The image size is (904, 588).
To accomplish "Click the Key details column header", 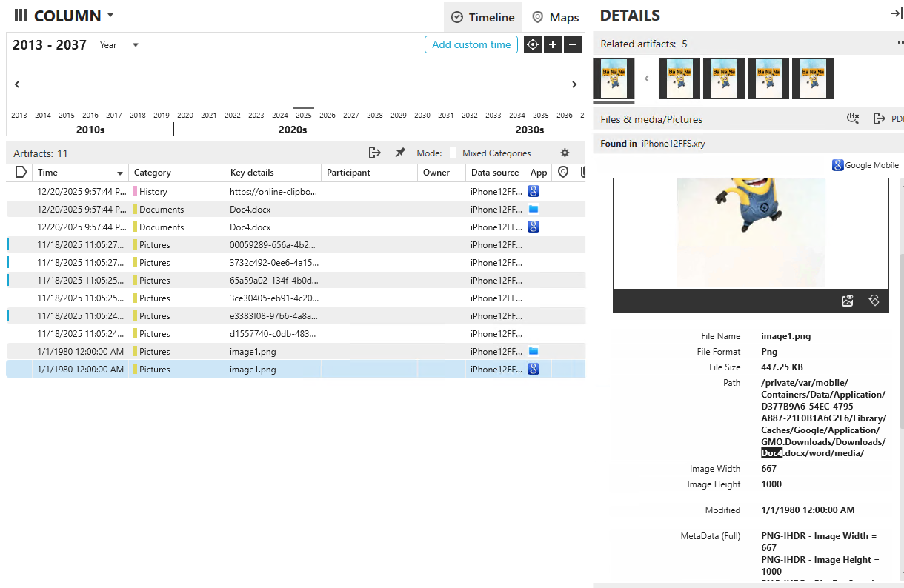I will coord(273,172).
